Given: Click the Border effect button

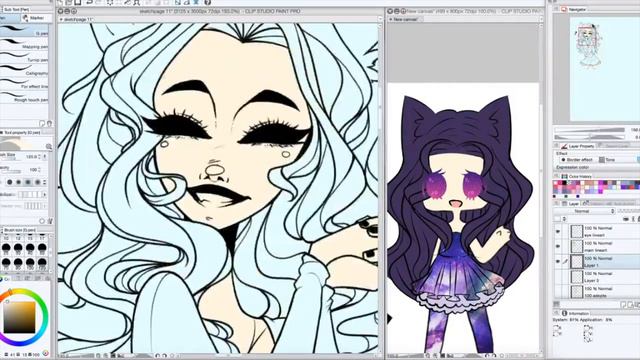Looking at the screenshot, I should (x=576, y=160).
